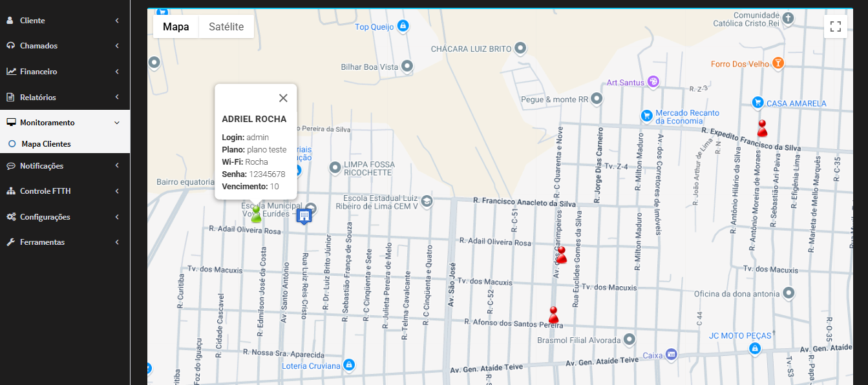
Task: Close the ADRIEL ROCHA info popup
Action: tap(283, 98)
